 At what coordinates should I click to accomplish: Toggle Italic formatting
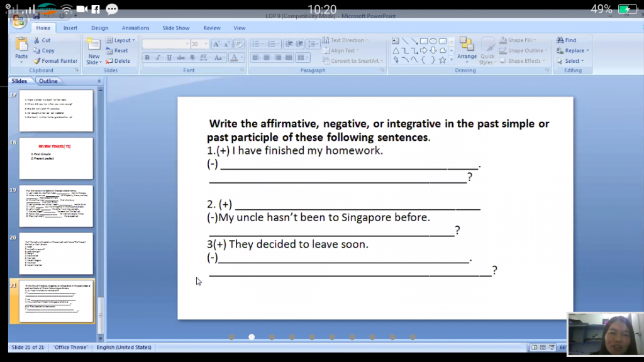[x=158, y=57]
